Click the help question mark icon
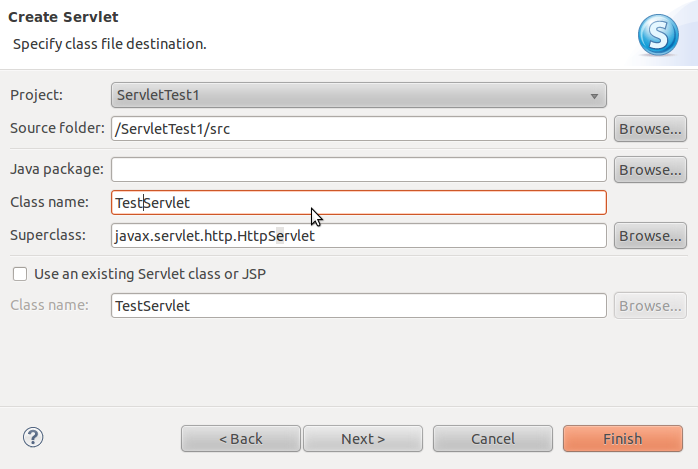 [33, 437]
